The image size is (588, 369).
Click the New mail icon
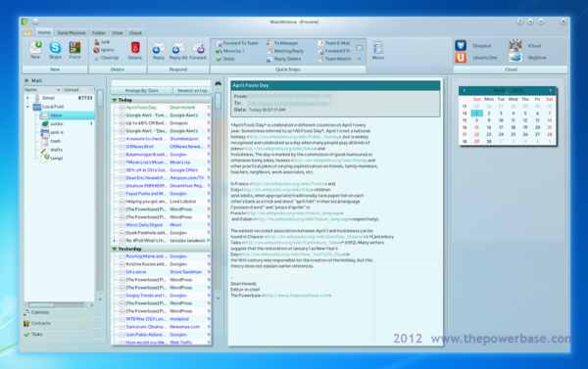(35, 48)
